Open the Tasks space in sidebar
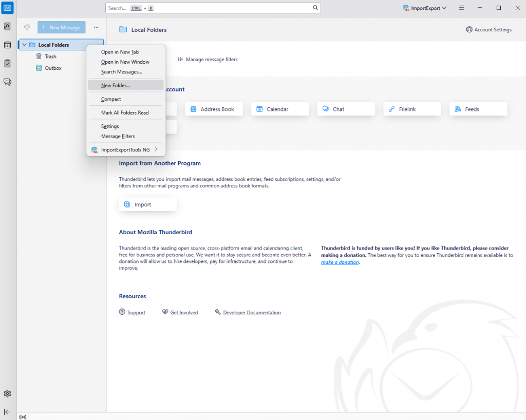 click(7, 63)
